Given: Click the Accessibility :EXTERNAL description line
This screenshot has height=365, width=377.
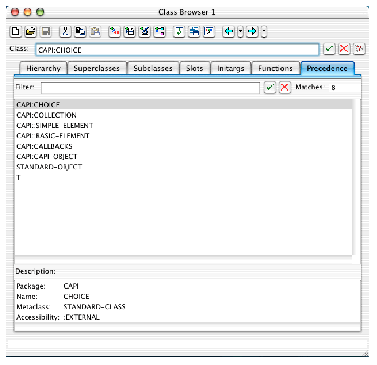Looking at the screenshot, I should click(x=58, y=317).
